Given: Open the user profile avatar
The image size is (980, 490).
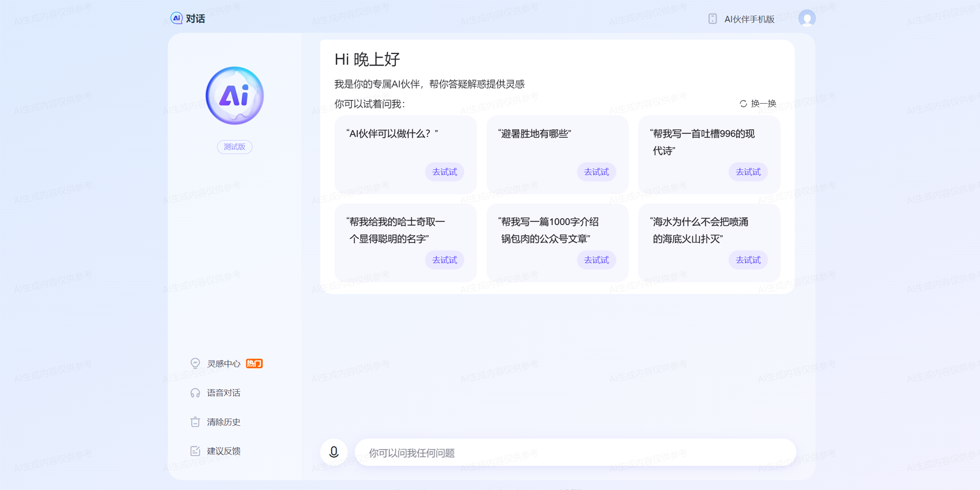Looking at the screenshot, I should pos(807,18).
